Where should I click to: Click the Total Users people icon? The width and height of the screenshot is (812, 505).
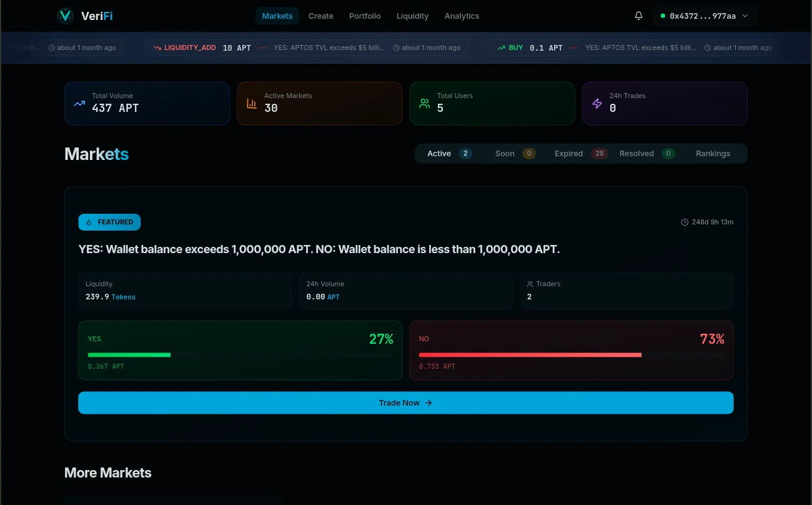point(424,103)
